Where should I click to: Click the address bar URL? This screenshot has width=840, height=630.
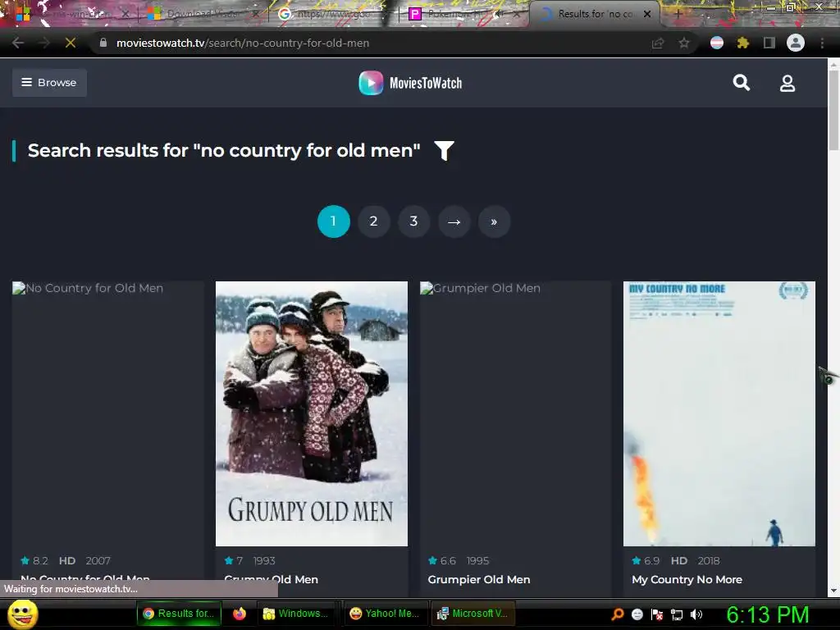click(243, 43)
